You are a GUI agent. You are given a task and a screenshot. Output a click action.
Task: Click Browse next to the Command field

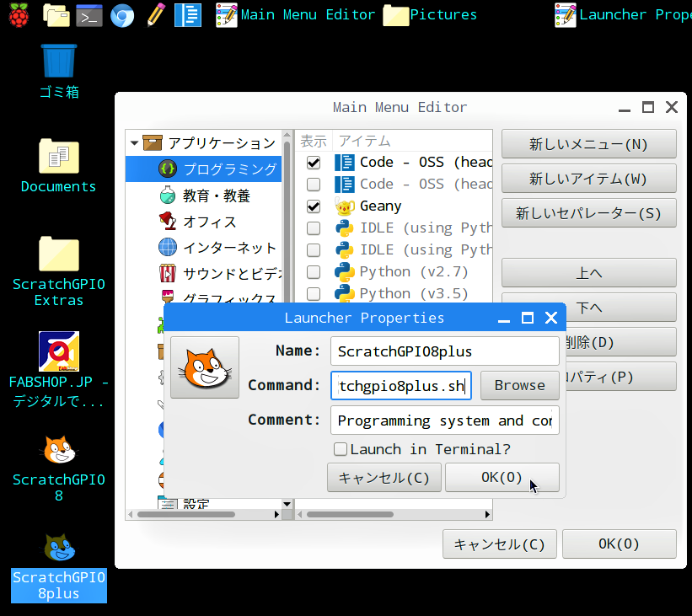coord(519,386)
